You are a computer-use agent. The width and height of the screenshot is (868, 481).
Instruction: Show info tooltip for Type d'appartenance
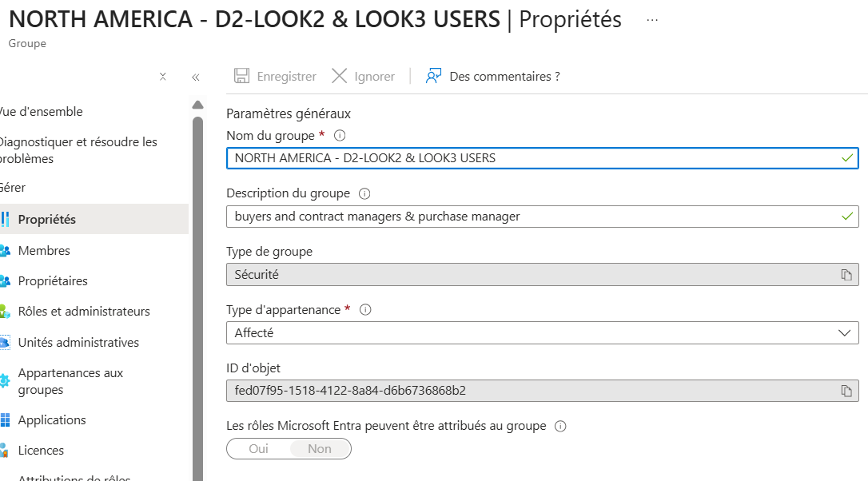(x=365, y=310)
